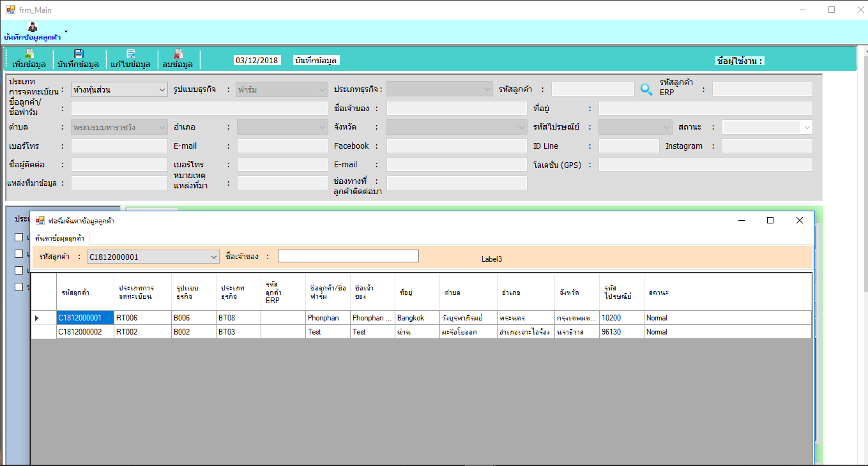Tick the fourth checkbox in the left panel
This screenshot has width=868, height=466.
click(x=19, y=287)
